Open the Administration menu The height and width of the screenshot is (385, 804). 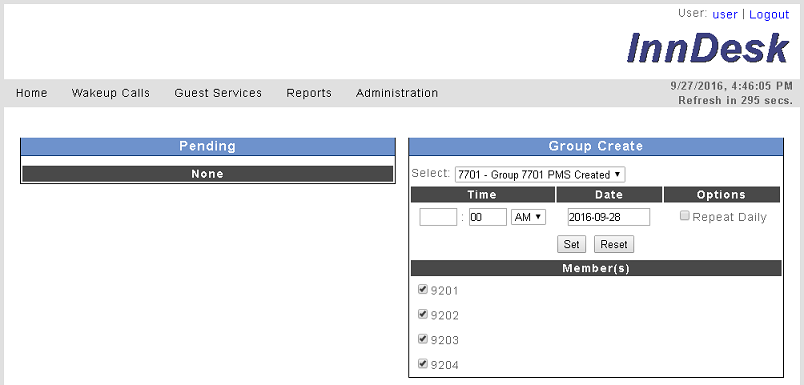tap(397, 93)
